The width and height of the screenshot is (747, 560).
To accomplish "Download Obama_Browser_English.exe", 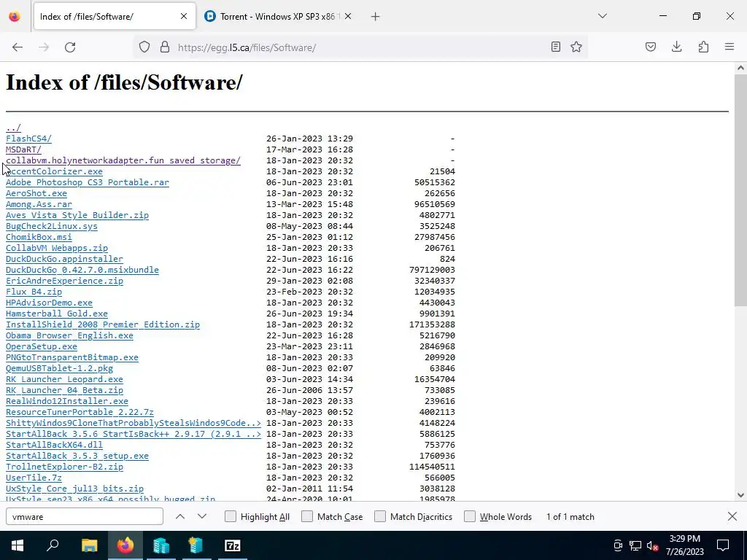I will coord(69,335).
